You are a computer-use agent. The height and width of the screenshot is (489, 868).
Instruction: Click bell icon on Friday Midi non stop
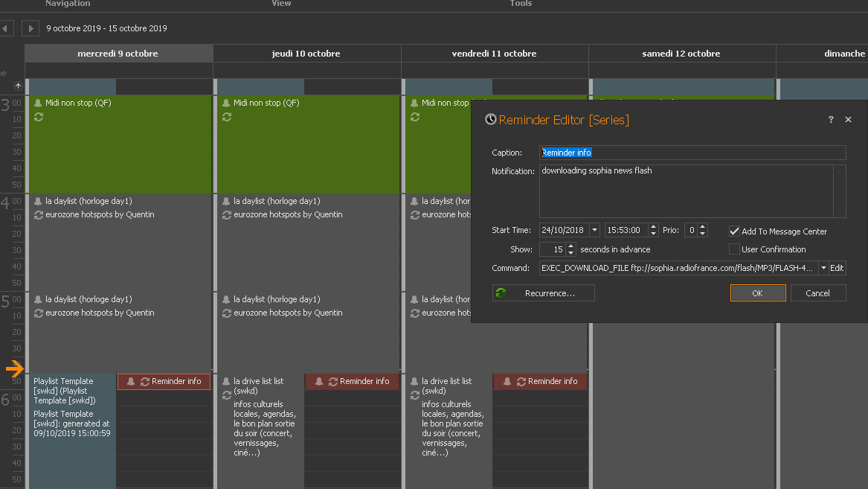[x=414, y=103]
